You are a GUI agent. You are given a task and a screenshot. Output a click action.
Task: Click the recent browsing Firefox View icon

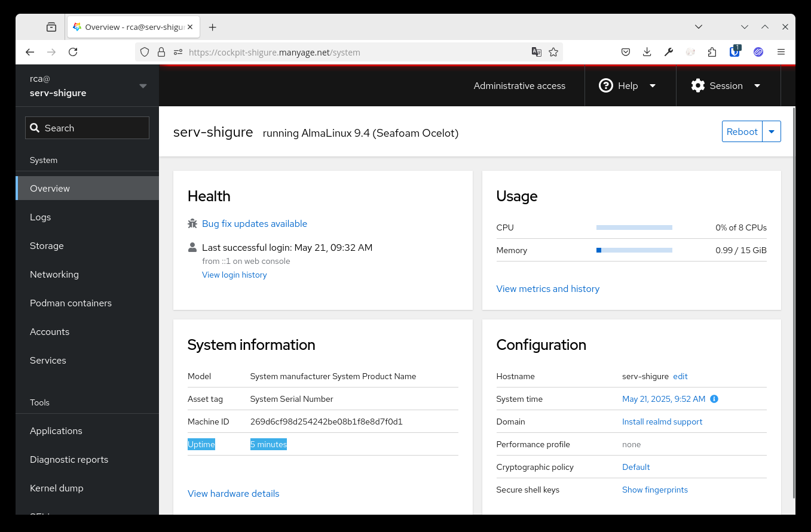51,27
